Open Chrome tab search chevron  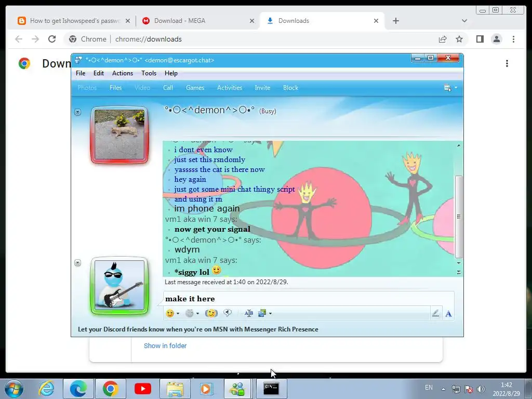point(464,21)
